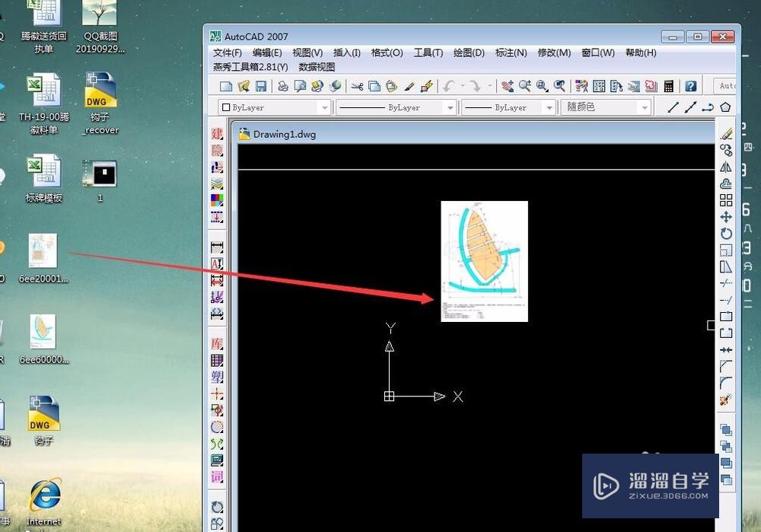The height and width of the screenshot is (532, 761).
Task: Select the Erase tool in Modify toolbar
Action: tap(726, 133)
